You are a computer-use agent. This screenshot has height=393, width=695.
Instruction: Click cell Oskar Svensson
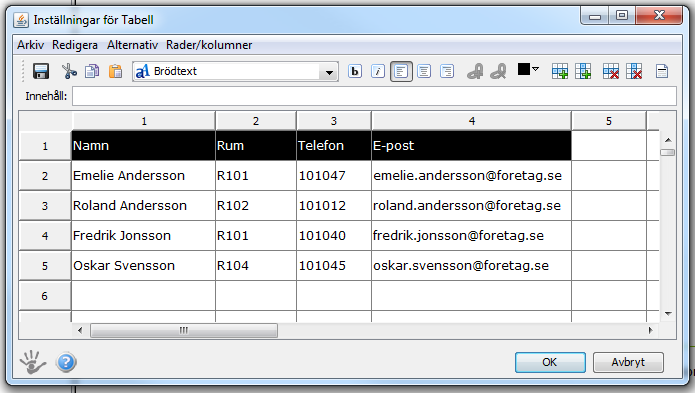pos(144,266)
